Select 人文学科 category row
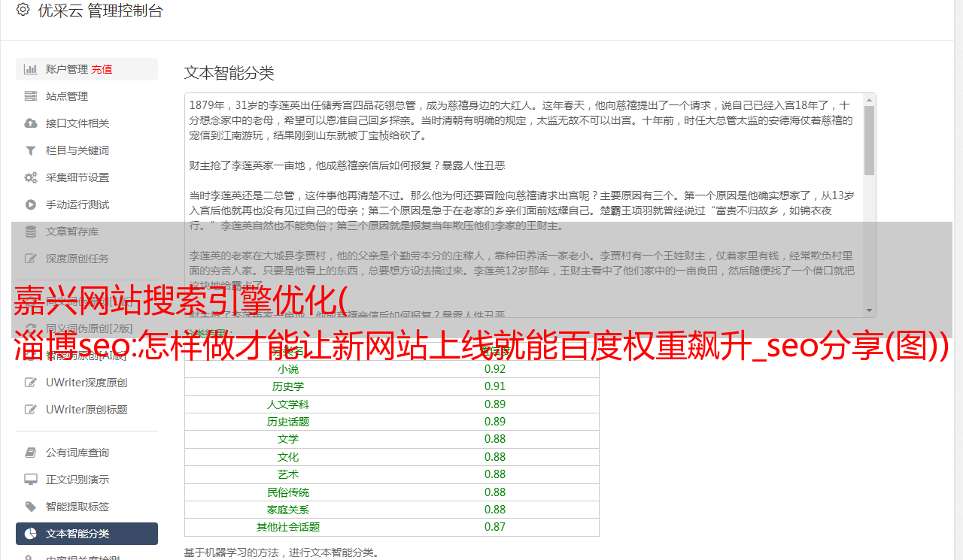Image resolution: width=963 pixels, height=560 pixels. tap(288, 404)
